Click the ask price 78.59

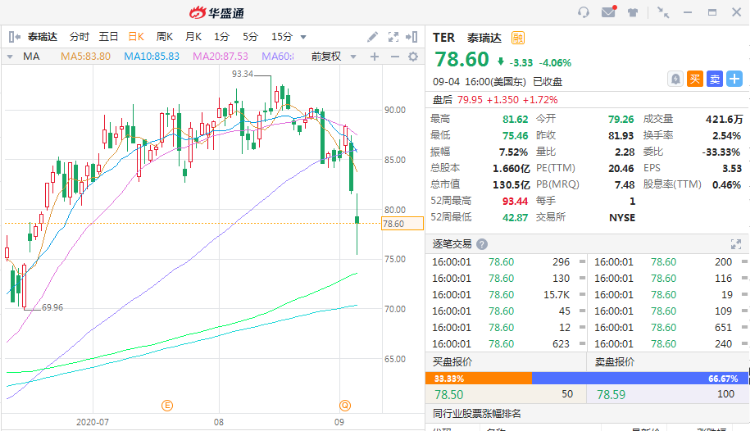pyautogui.click(x=611, y=395)
